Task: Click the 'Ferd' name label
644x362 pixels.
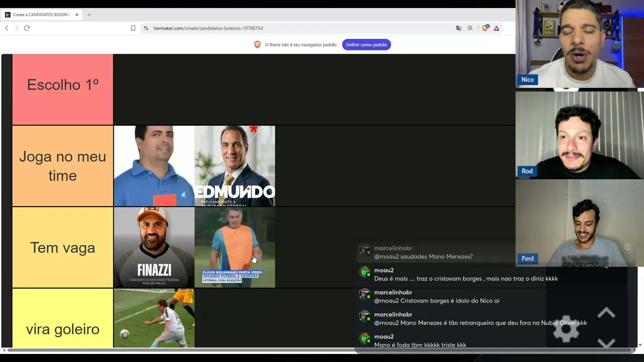Action: coord(527,258)
